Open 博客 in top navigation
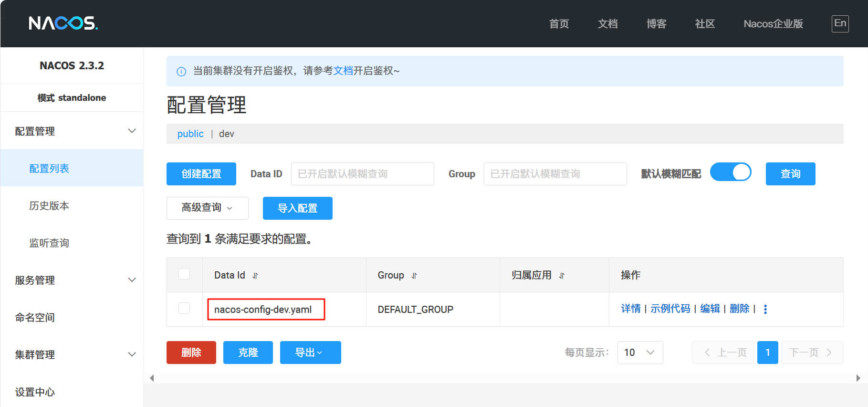The image size is (868, 407). [656, 24]
